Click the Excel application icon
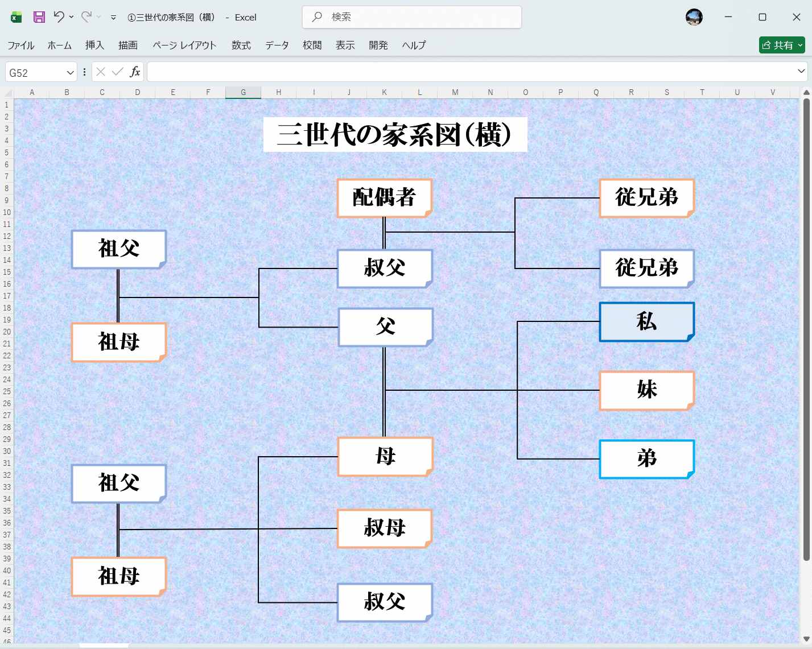This screenshot has height=649, width=812. 15,16
